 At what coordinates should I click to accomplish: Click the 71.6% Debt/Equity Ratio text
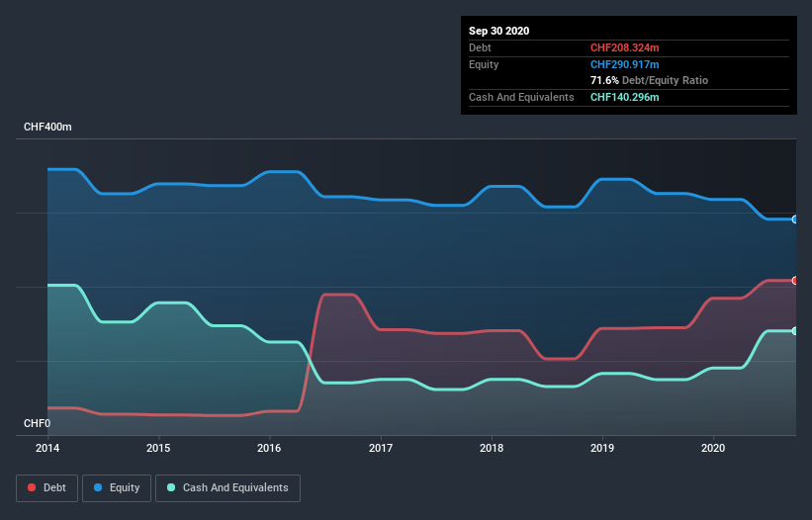tap(650, 80)
